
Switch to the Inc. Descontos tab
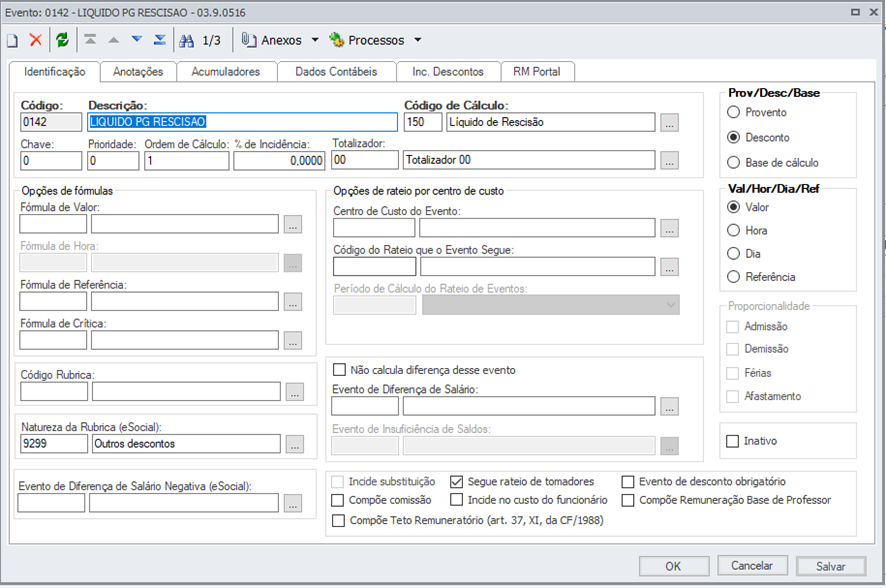(x=448, y=72)
